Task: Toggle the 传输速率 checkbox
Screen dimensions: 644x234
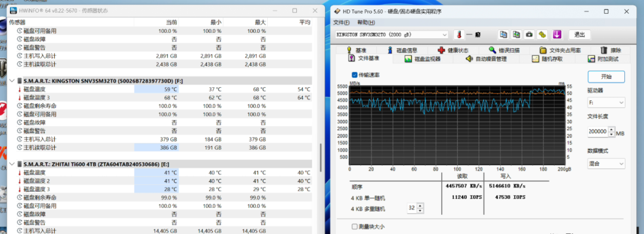Action: [x=354, y=75]
